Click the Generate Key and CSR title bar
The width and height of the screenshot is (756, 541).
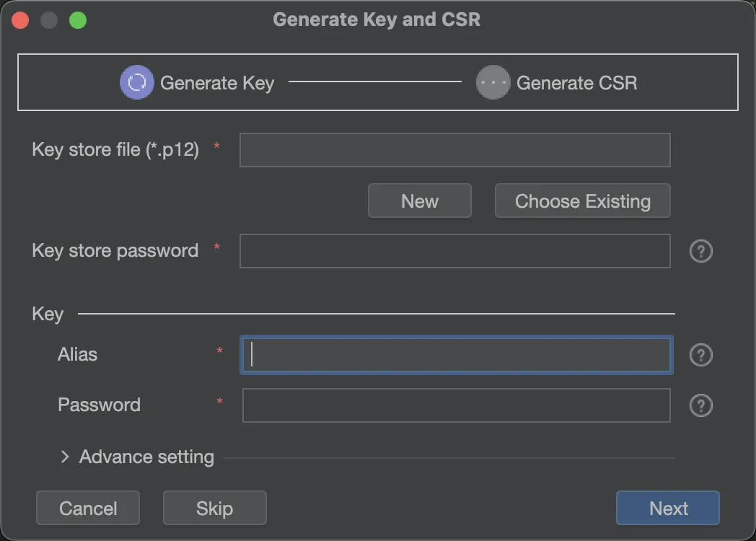pos(377,19)
